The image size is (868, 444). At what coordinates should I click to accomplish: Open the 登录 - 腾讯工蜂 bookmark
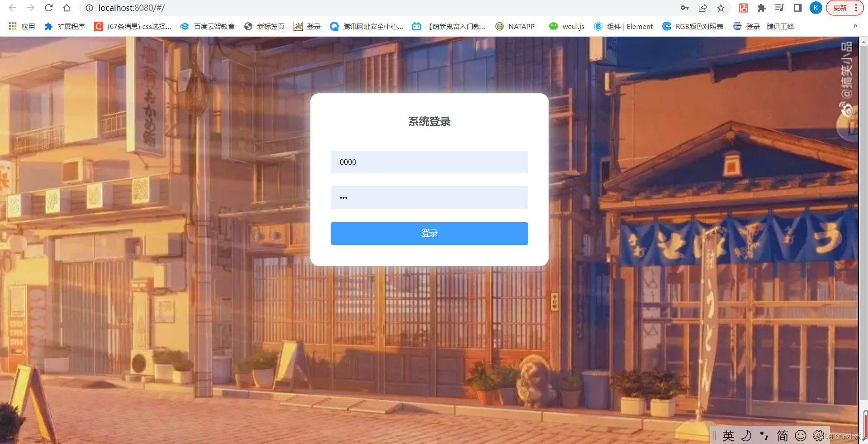763,26
